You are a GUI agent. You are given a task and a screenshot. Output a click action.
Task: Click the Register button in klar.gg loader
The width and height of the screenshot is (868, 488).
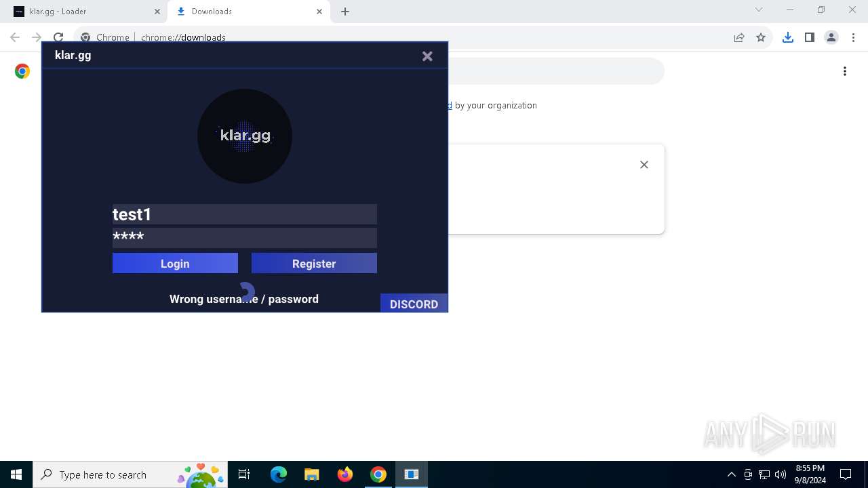314,263
